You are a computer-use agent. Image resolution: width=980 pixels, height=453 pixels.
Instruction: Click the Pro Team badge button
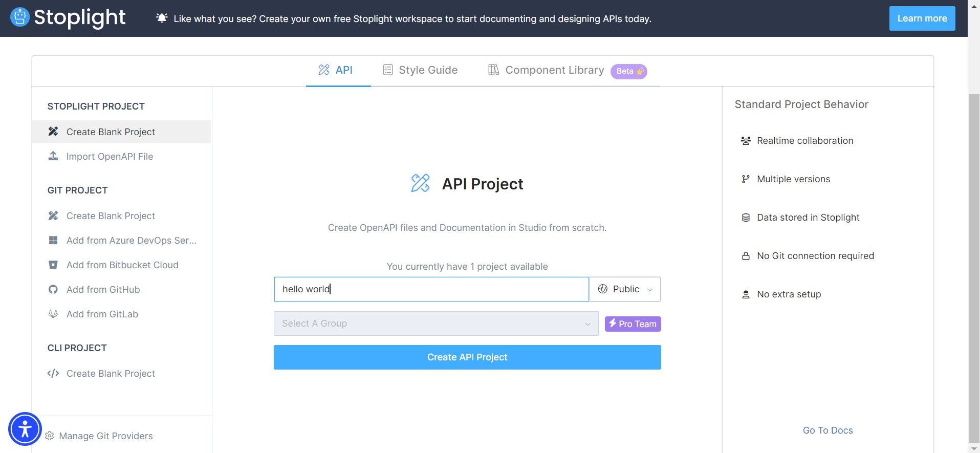pyautogui.click(x=633, y=324)
